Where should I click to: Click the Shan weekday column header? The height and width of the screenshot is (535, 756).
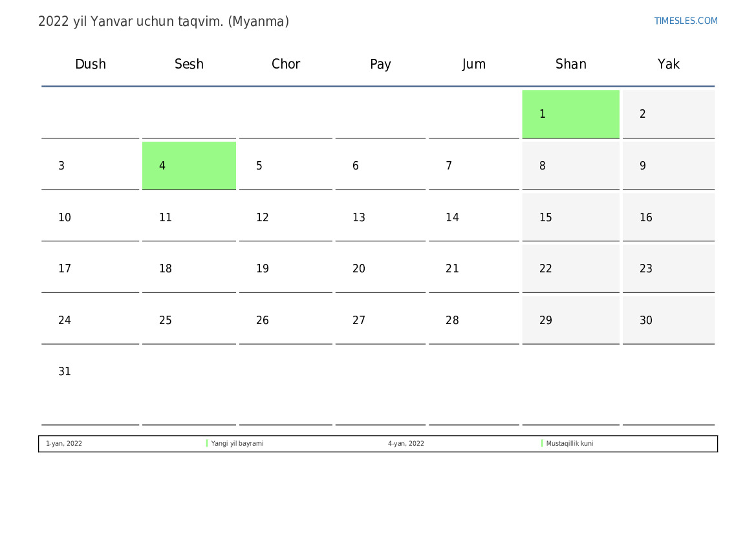570,64
